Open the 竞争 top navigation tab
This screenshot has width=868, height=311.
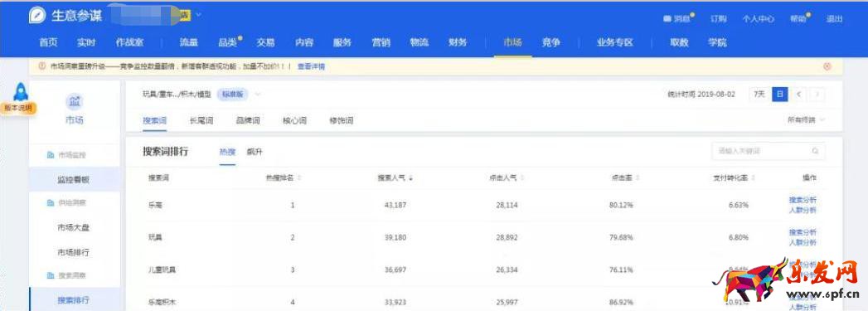point(550,42)
